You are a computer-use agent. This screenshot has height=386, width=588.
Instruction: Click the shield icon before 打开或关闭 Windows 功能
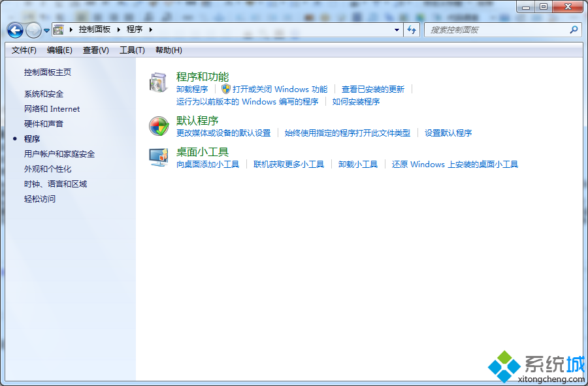coord(226,89)
